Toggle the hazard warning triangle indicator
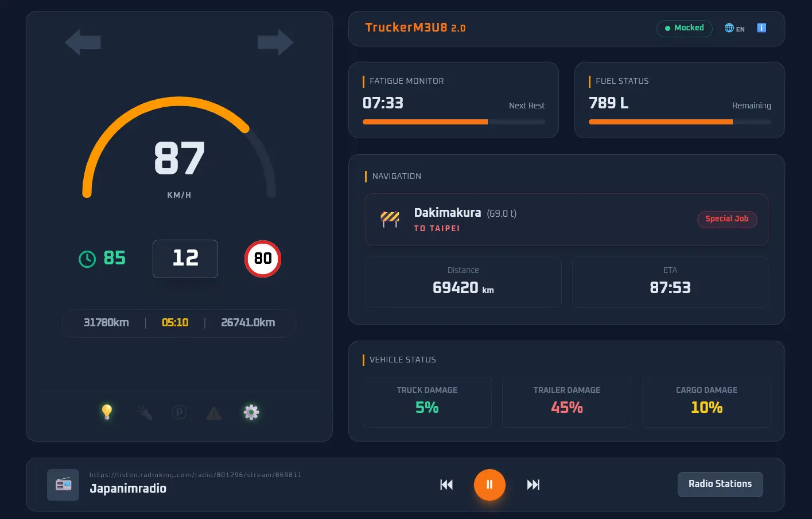The width and height of the screenshot is (812, 519). [214, 413]
